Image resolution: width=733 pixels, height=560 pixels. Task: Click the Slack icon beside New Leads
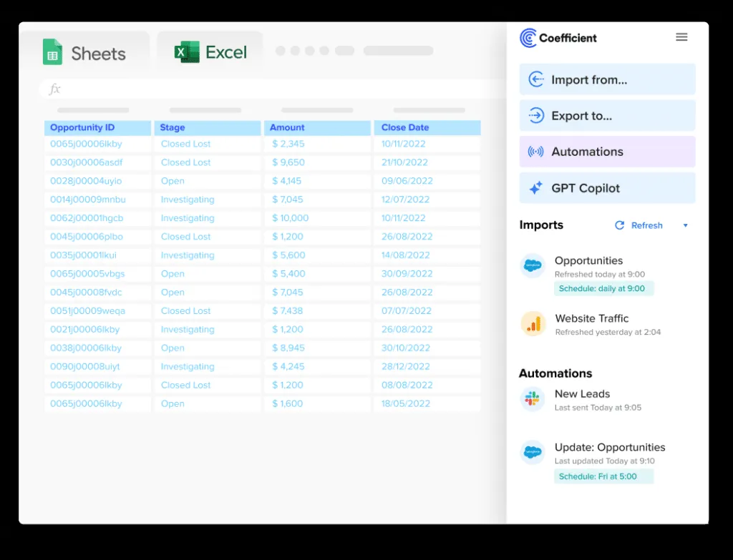click(x=533, y=399)
